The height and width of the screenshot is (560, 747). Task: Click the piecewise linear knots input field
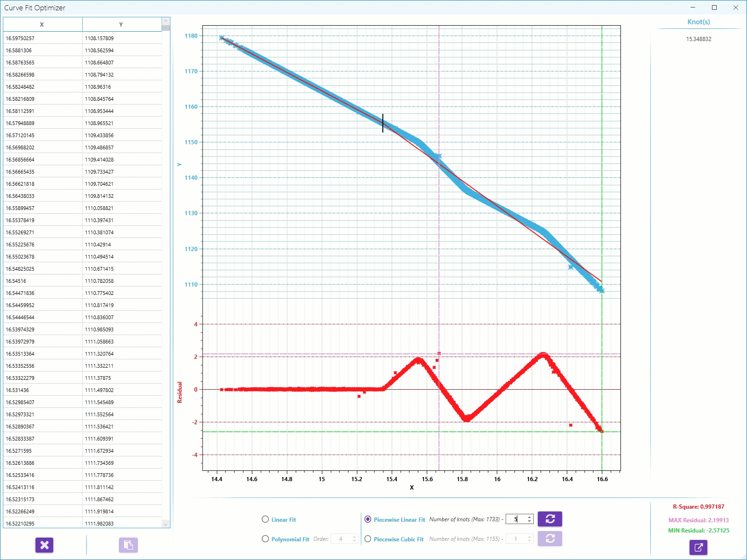point(515,519)
